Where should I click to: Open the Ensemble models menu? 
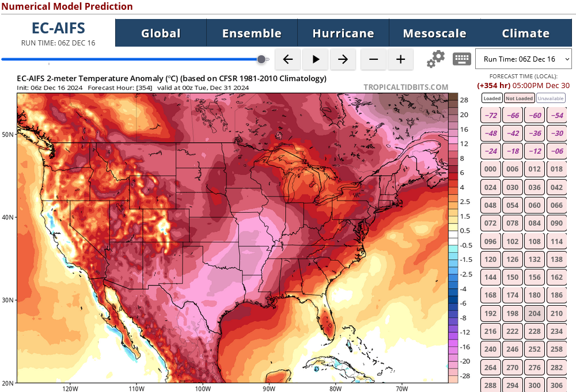[x=252, y=33]
